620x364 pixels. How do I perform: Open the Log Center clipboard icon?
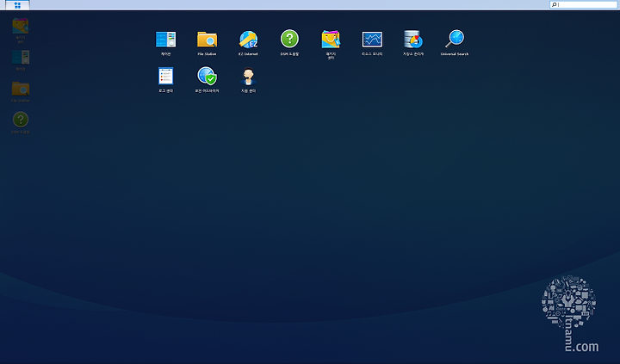[165, 76]
